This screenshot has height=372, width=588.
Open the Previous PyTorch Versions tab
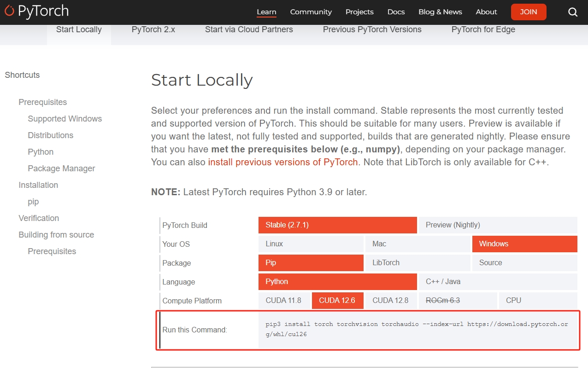coord(372,29)
